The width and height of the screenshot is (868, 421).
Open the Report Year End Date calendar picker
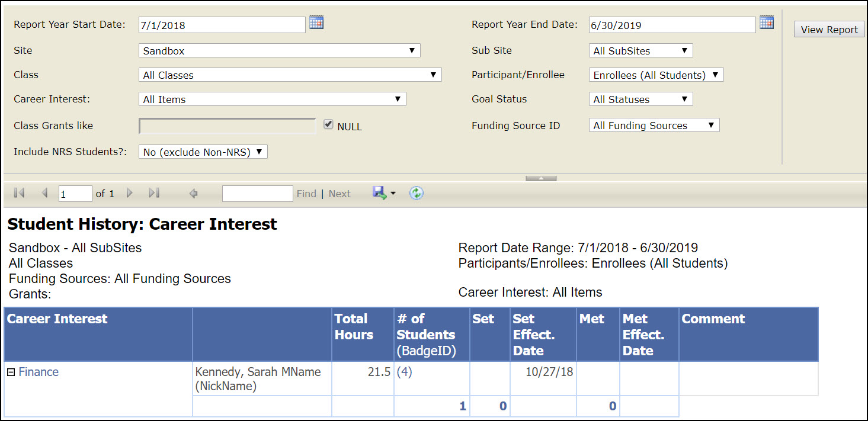pyautogui.click(x=767, y=23)
